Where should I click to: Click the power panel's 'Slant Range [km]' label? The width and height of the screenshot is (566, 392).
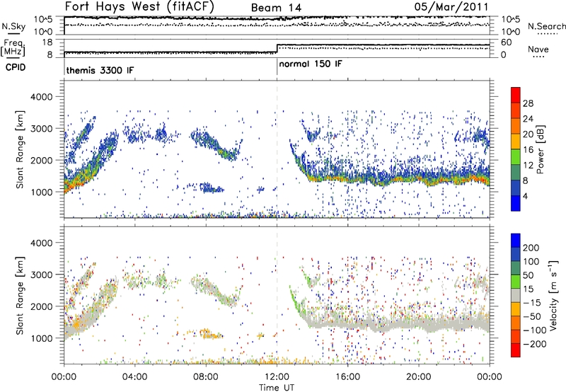[20, 149]
